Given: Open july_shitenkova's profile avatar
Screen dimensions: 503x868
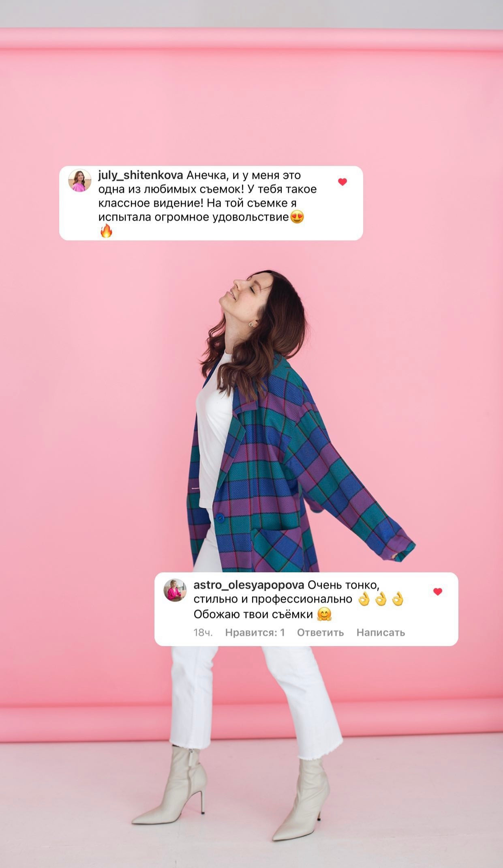Looking at the screenshot, I should tap(79, 180).
